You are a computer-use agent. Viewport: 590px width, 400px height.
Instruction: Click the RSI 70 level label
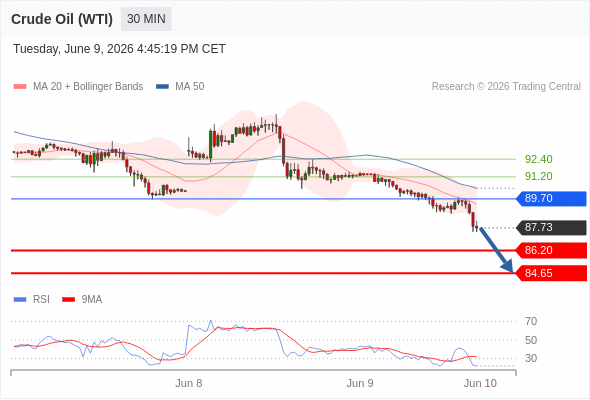(x=531, y=321)
